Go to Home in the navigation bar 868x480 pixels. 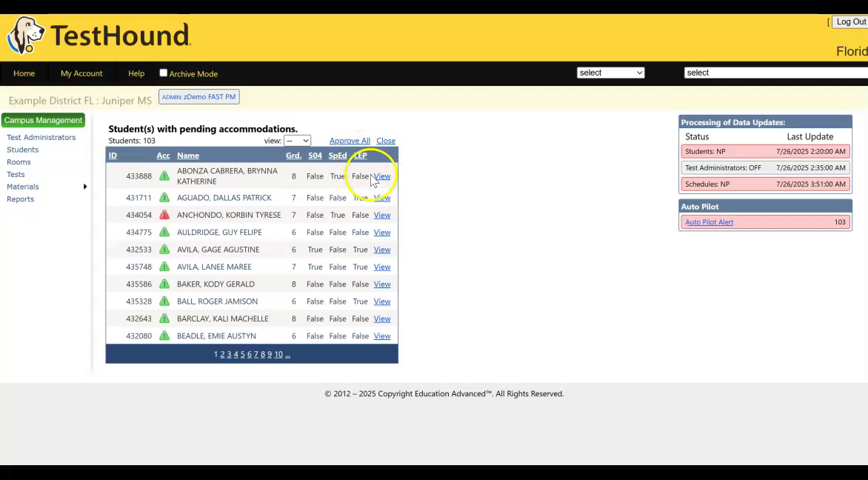click(x=24, y=73)
